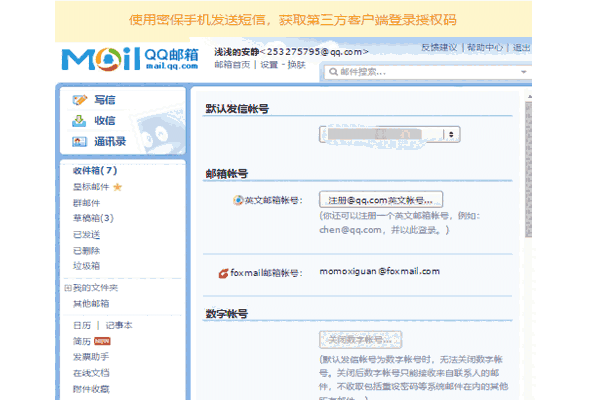Open 日历 calendar link
Viewport: 600px width, 400px height.
point(82,325)
